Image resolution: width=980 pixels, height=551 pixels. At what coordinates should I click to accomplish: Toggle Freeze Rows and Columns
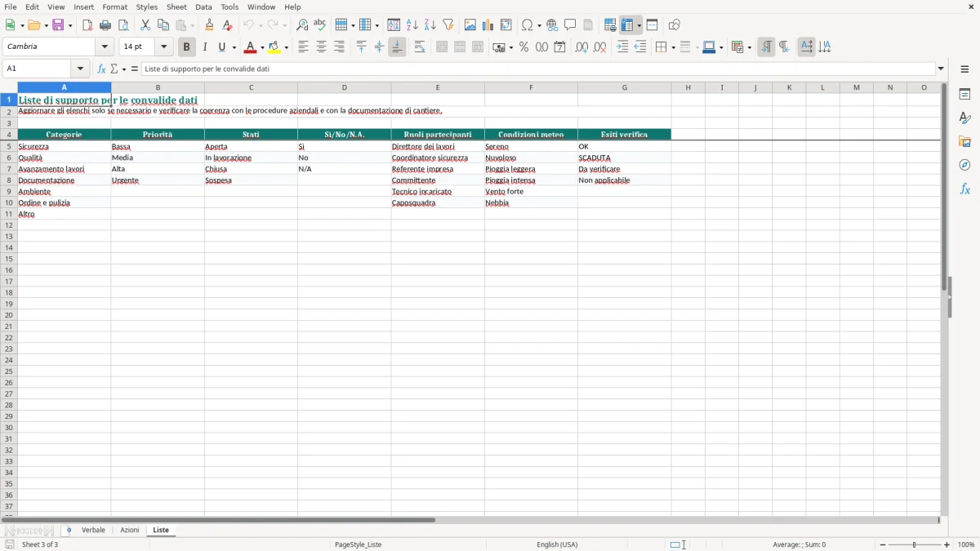tap(628, 25)
